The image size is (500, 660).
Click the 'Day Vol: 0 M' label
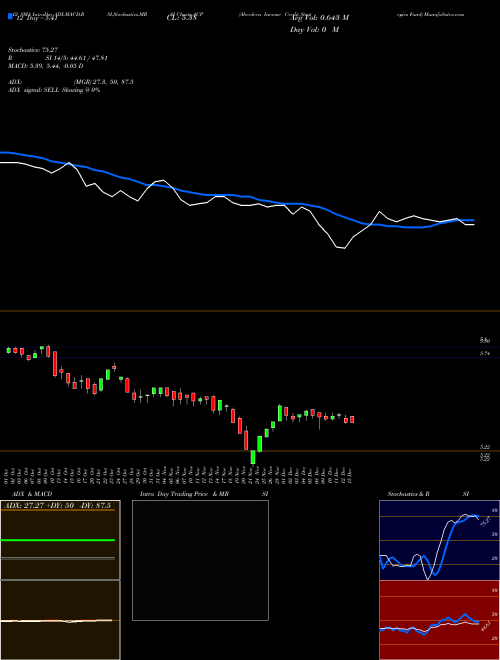(314, 30)
